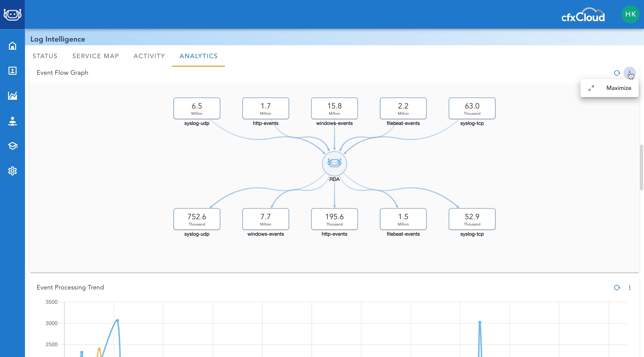644x357 pixels.
Task: Open the graduation cap icon in the sidebar
Action: [13, 146]
